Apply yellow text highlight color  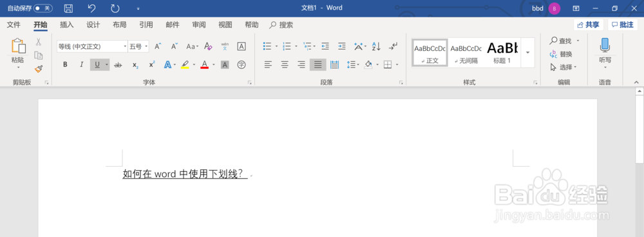click(x=185, y=64)
